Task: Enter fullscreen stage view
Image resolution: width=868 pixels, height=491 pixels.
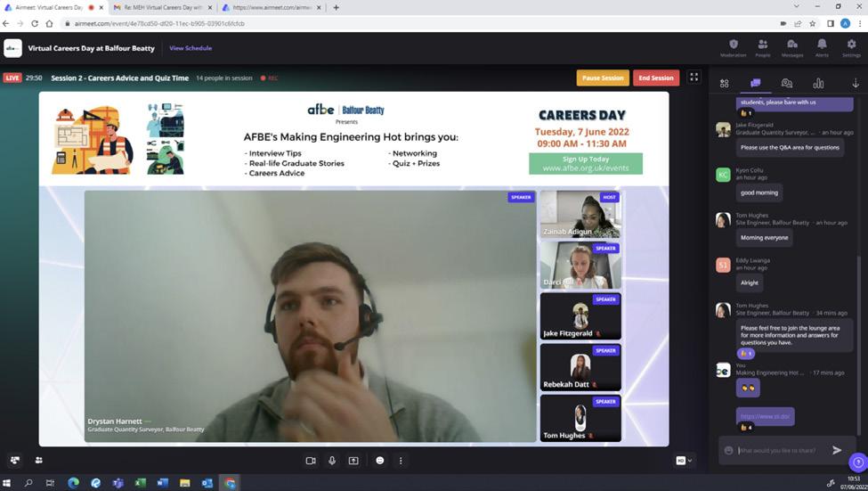Action: click(694, 77)
